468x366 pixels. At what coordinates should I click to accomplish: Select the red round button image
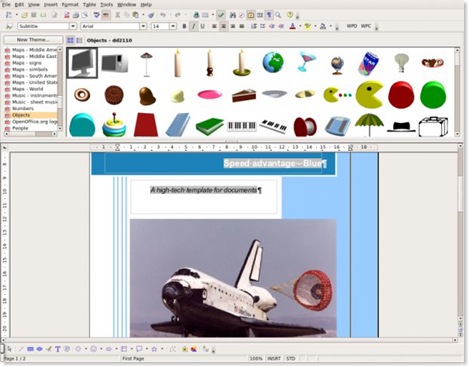coord(401,95)
